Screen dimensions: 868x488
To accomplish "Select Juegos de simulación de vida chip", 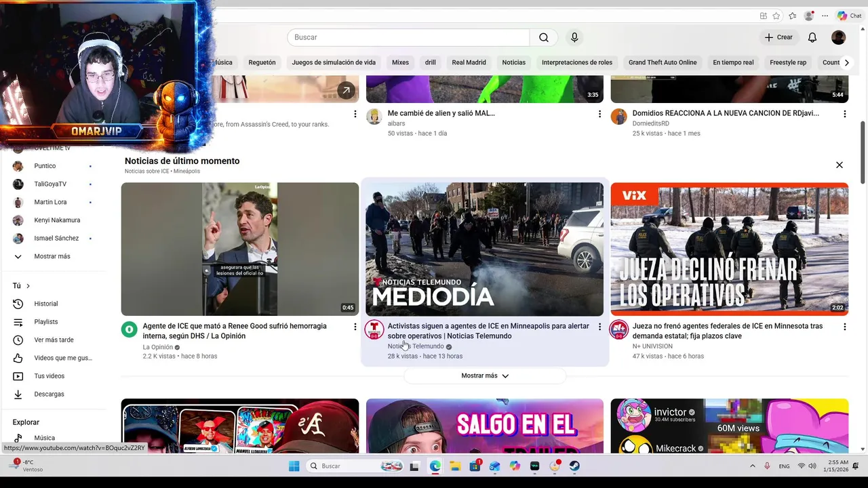I will 334,62.
